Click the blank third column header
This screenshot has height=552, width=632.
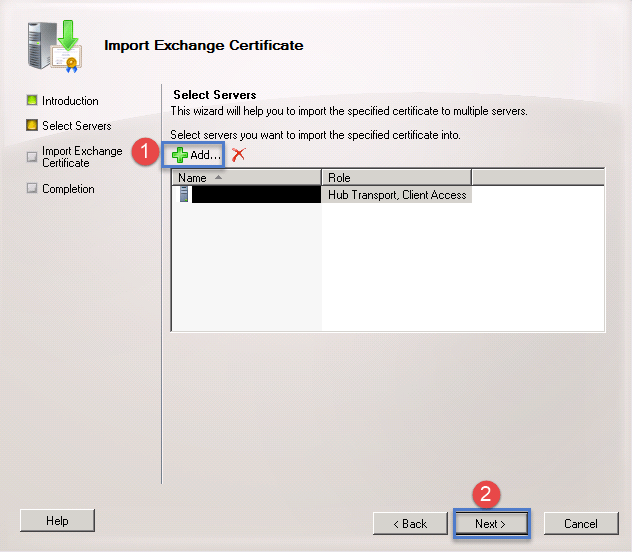538,177
